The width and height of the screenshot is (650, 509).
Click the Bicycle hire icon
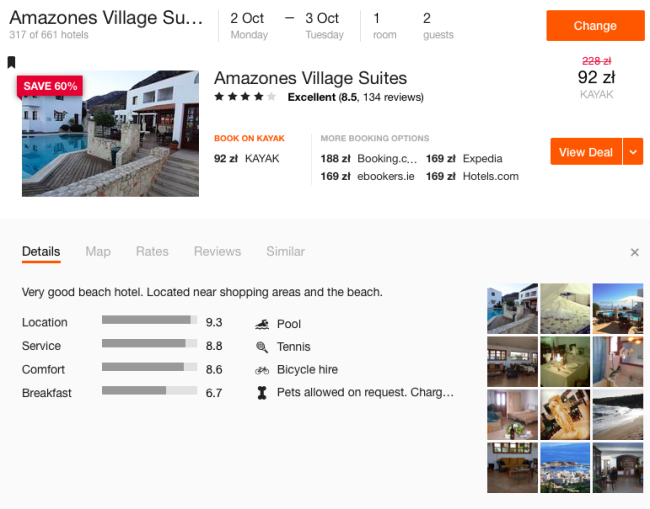(x=262, y=370)
